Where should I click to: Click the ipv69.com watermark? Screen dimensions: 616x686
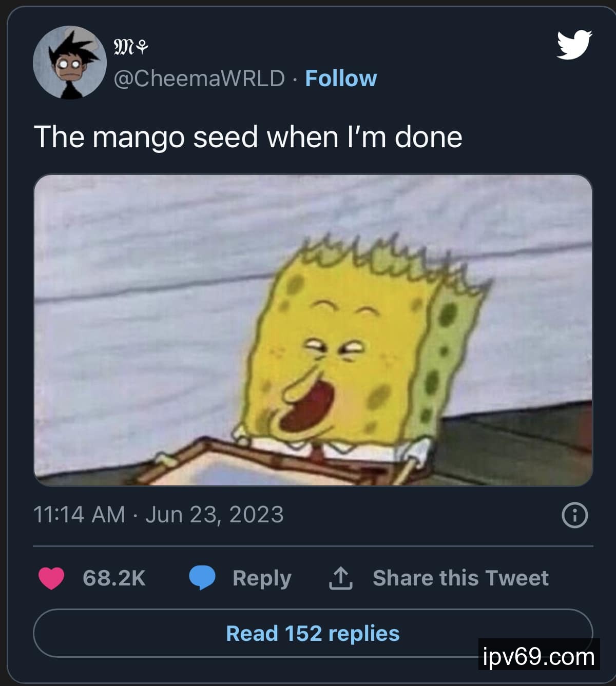[x=538, y=656]
